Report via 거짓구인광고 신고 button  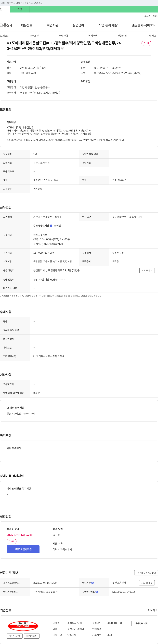146,572
